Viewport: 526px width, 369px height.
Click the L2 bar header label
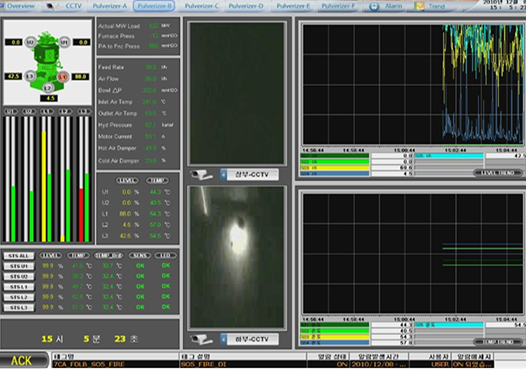pyautogui.click(x=65, y=111)
